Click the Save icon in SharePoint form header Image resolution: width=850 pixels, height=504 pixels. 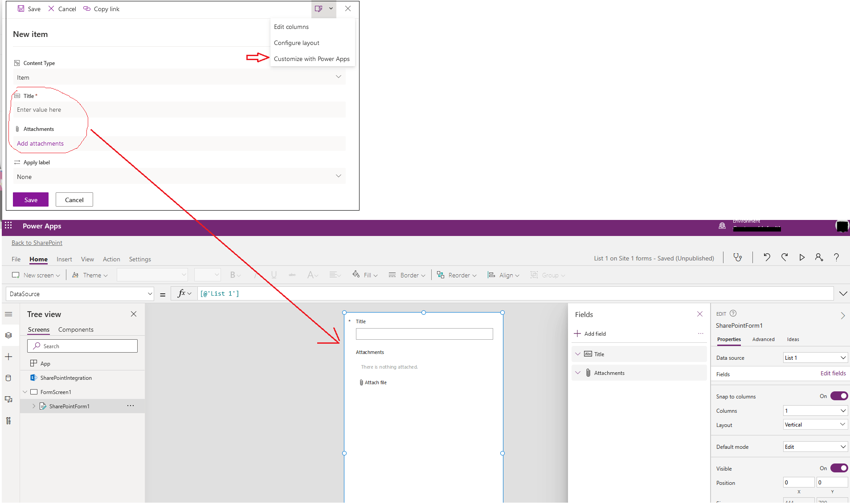click(21, 8)
